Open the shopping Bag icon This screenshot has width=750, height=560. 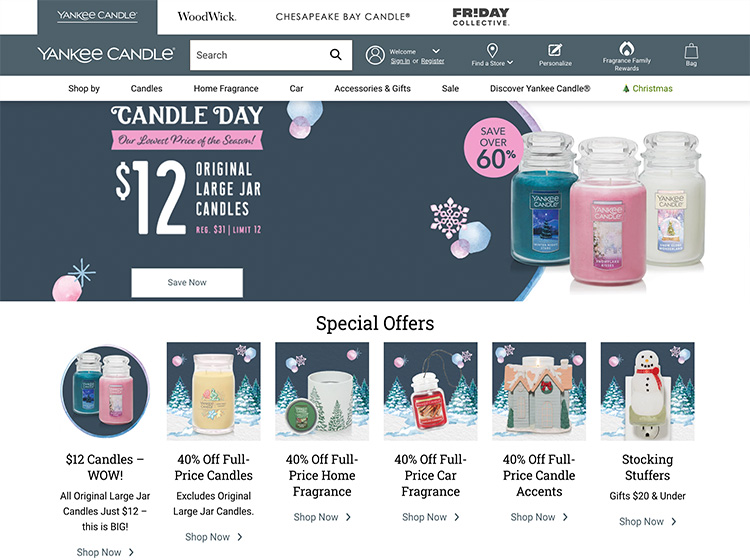pyautogui.click(x=691, y=51)
